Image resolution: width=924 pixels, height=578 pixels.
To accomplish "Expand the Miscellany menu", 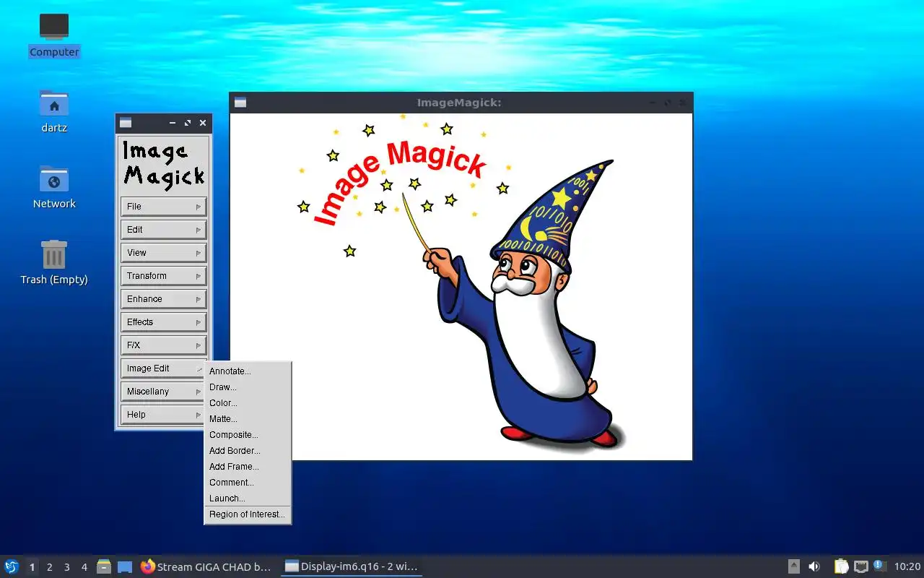I will [164, 392].
